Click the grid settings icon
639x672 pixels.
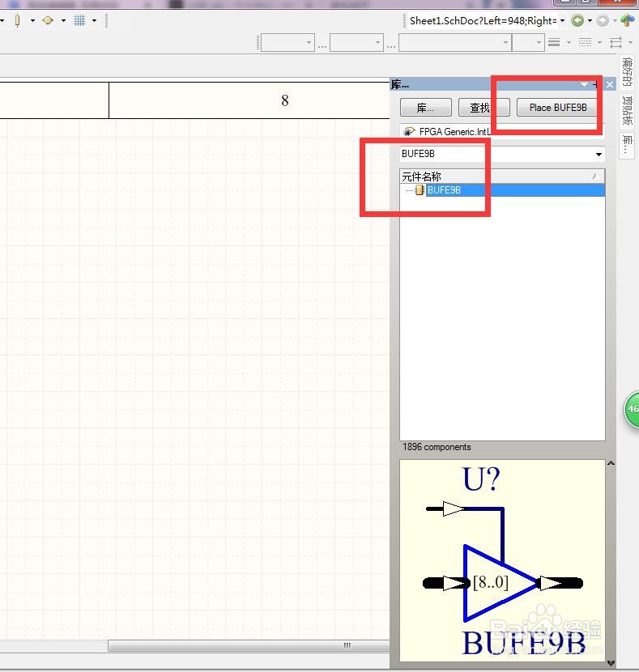tap(79, 20)
